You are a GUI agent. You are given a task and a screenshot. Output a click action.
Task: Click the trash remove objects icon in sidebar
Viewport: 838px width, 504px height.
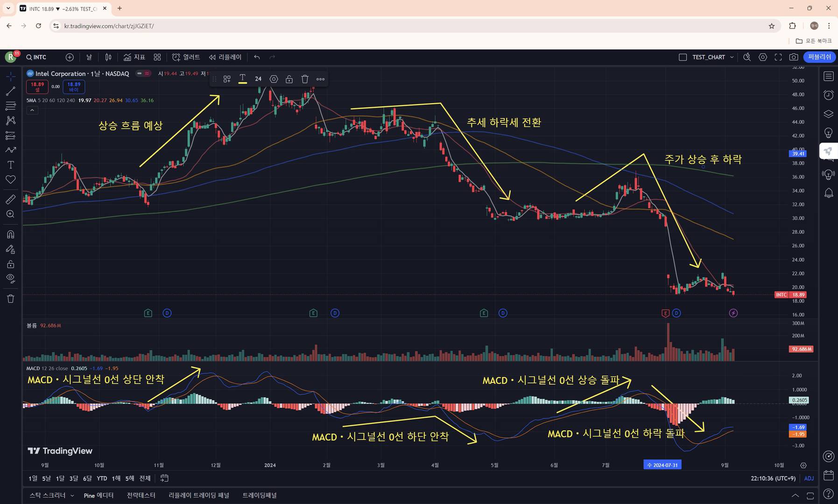coord(10,299)
